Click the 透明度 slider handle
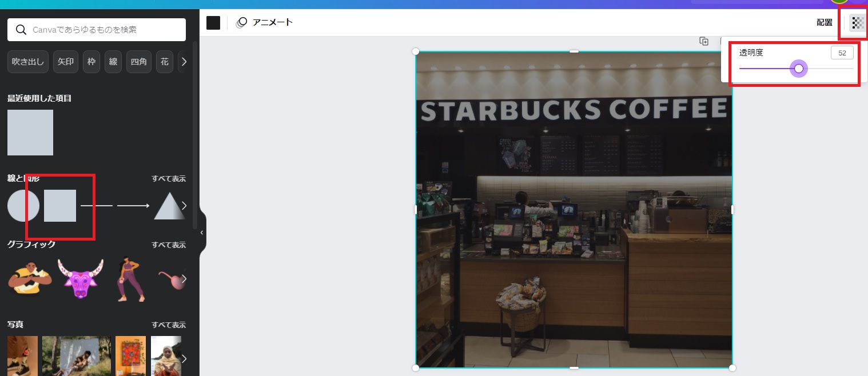This screenshot has height=376, width=868. pyautogui.click(x=799, y=69)
